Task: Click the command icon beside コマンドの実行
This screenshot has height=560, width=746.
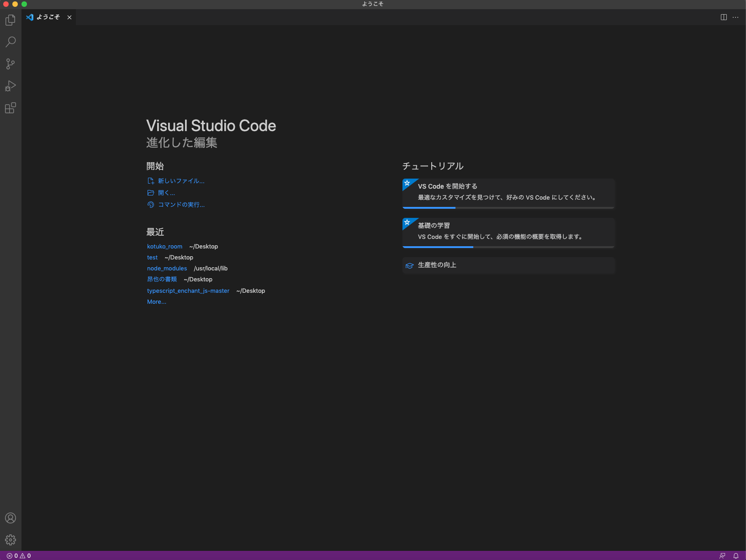Action: pyautogui.click(x=151, y=205)
